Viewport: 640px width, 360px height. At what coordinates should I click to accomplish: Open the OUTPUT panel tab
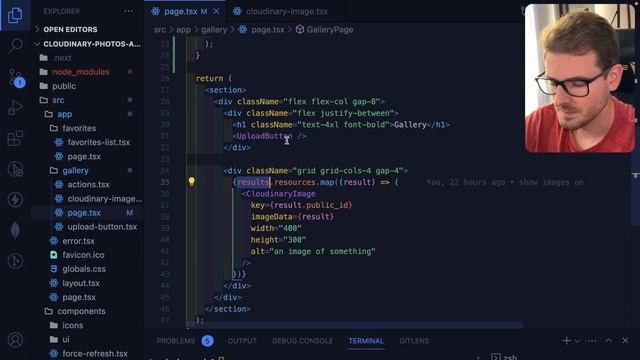tap(242, 340)
